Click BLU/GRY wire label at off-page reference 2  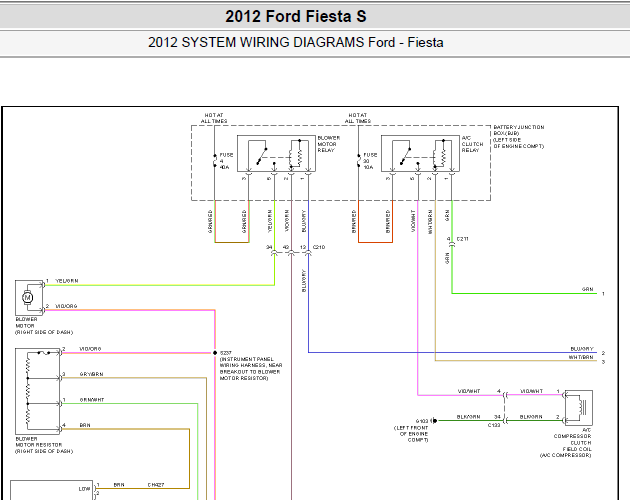[582, 349]
